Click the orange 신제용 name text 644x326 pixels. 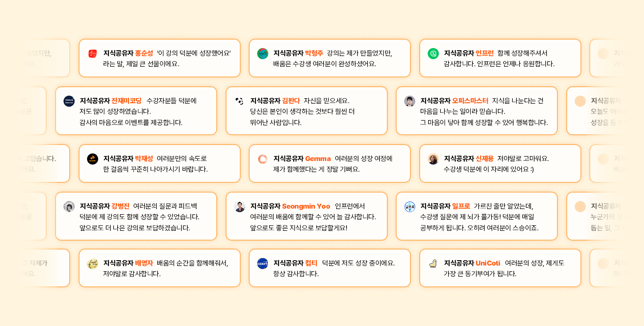pyautogui.click(x=485, y=158)
